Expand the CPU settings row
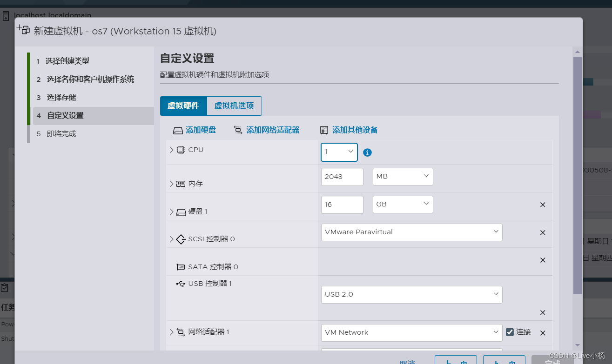The width and height of the screenshot is (612, 364). tap(171, 150)
